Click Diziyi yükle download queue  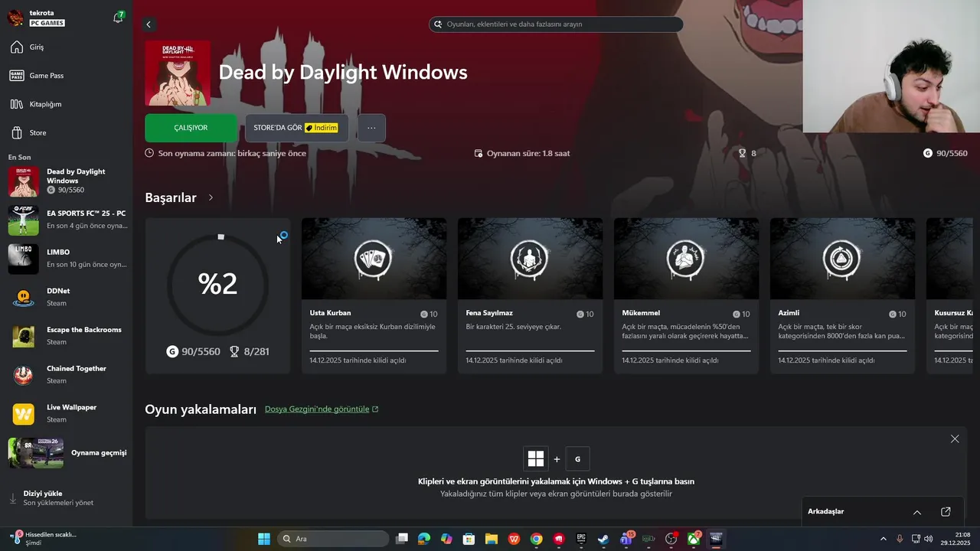tap(67, 498)
